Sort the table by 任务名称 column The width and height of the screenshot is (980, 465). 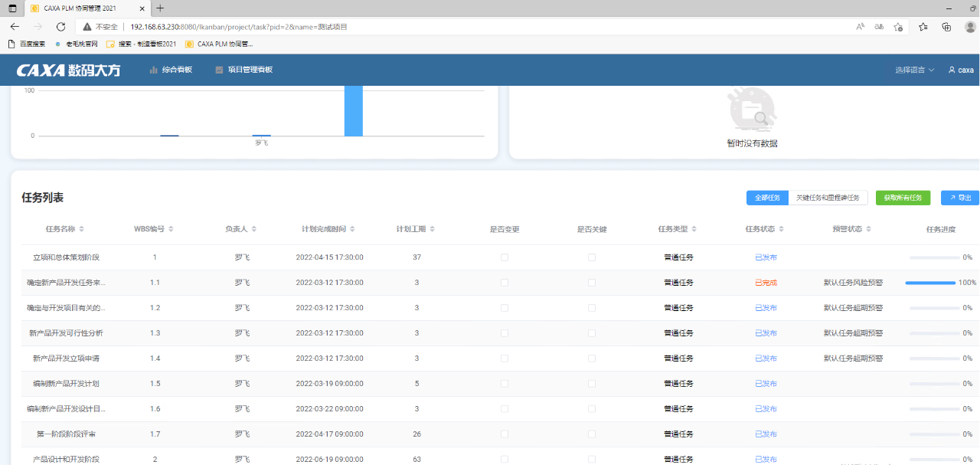tap(65, 229)
